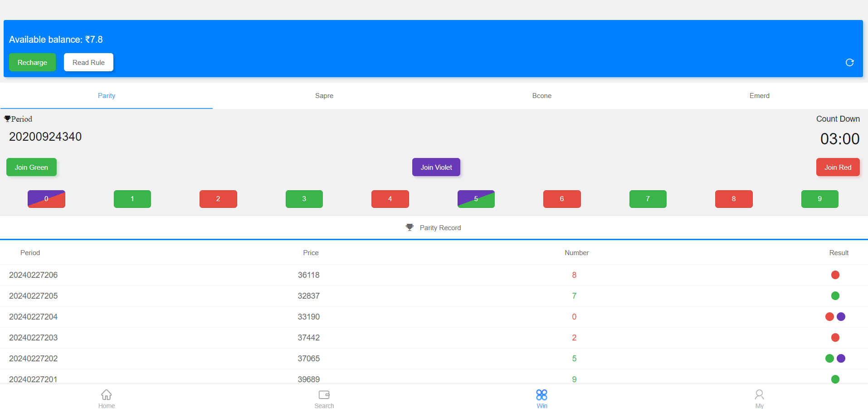868x409 pixels.
Task: Click Join Violet button
Action: (436, 168)
